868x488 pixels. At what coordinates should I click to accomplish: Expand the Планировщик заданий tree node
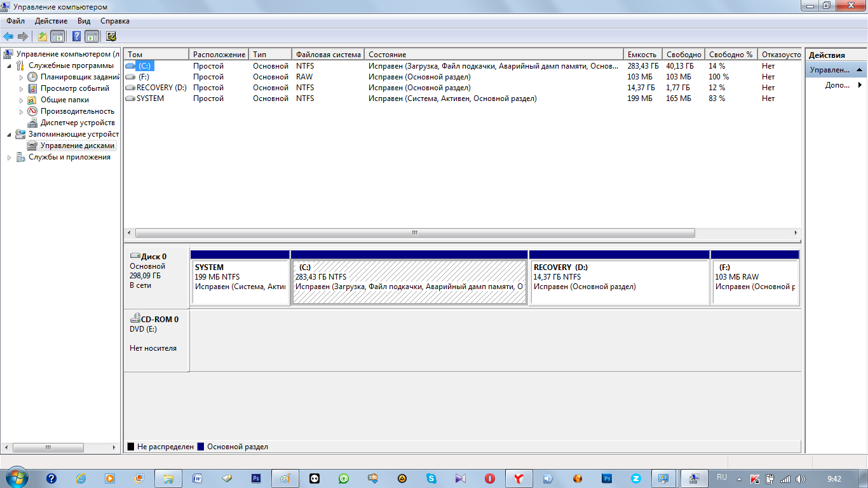pyautogui.click(x=21, y=78)
